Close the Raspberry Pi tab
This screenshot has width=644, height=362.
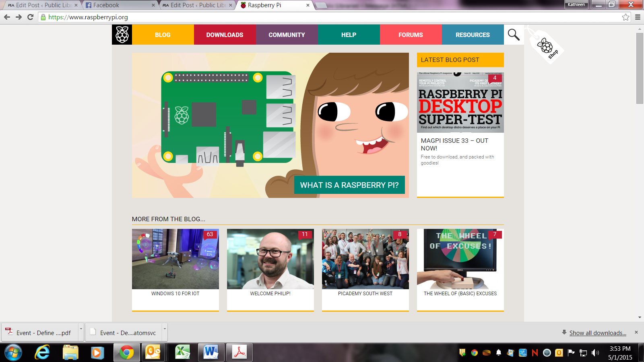[x=308, y=5]
